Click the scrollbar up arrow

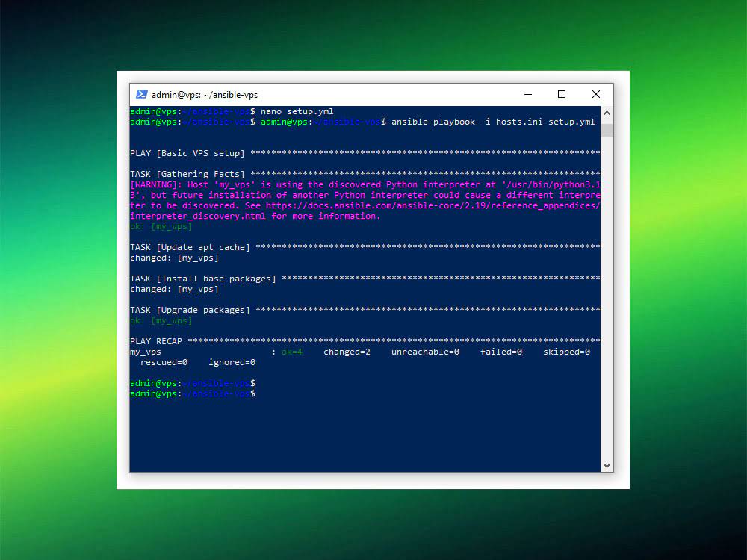(606, 112)
